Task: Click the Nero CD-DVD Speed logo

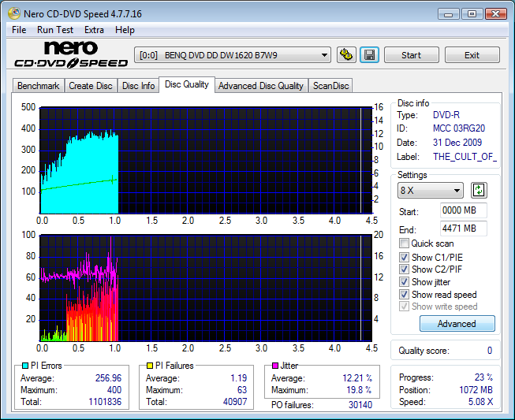Action: click(x=71, y=55)
